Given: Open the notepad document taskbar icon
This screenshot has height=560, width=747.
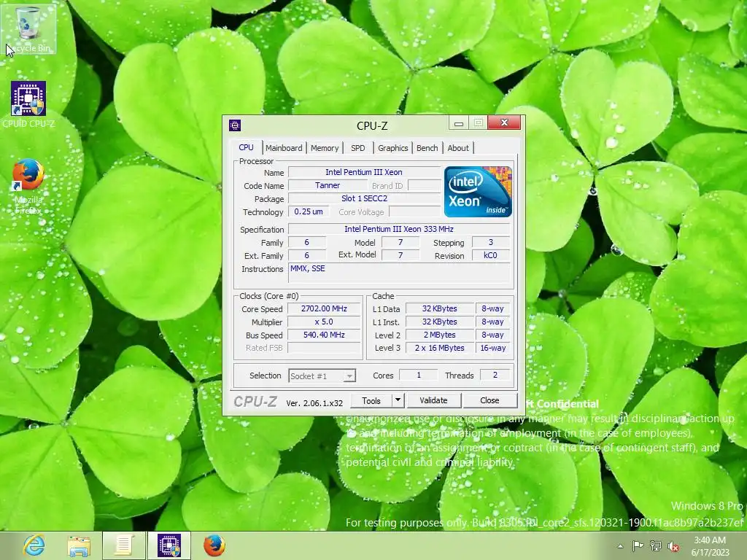Looking at the screenshot, I should (x=124, y=545).
